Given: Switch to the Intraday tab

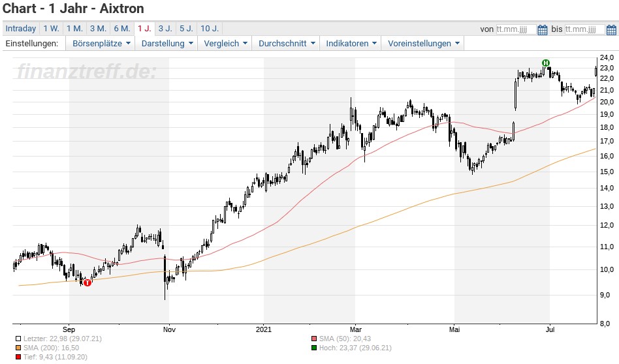Looking at the screenshot, I should [x=20, y=29].
